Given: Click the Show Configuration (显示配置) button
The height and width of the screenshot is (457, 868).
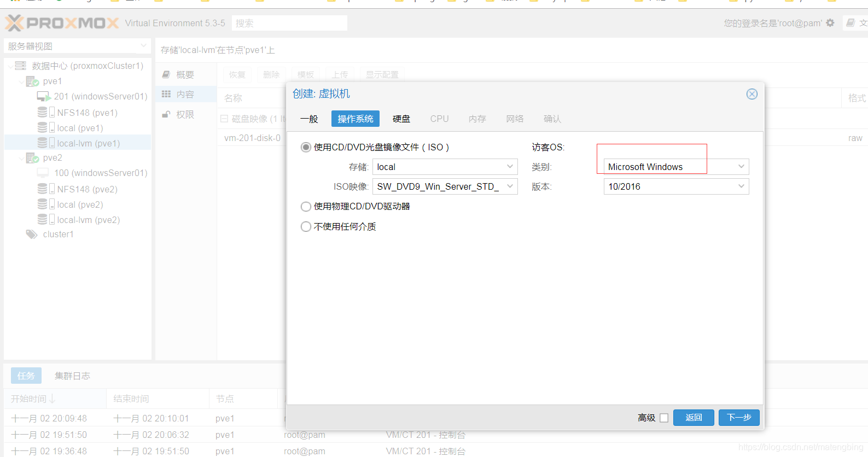Looking at the screenshot, I should pos(382,74).
